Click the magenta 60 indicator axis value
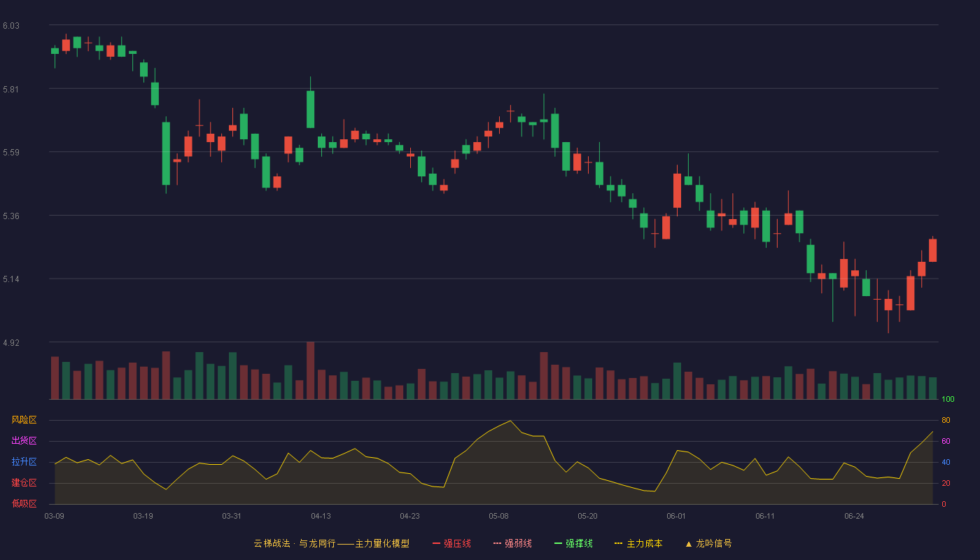 tap(946, 441)
